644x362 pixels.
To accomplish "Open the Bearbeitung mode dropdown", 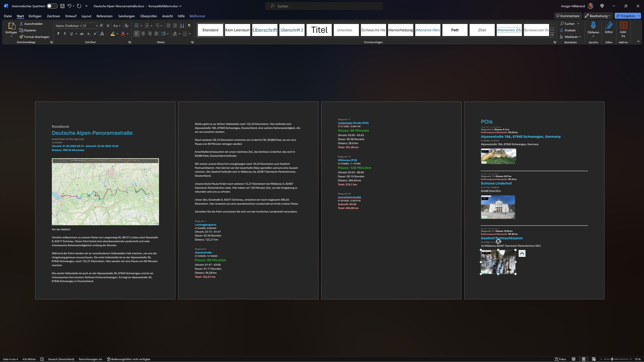I will (x=598, y=16).
